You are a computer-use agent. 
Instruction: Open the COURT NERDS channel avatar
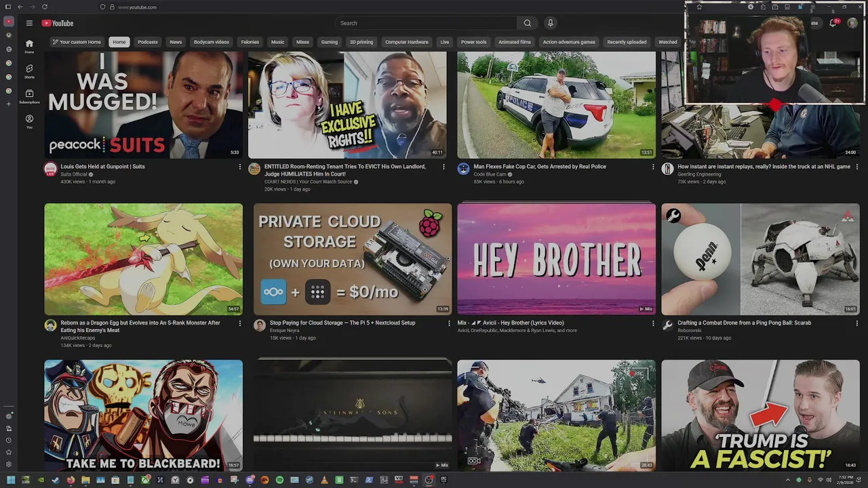click(x=254, y=169)
